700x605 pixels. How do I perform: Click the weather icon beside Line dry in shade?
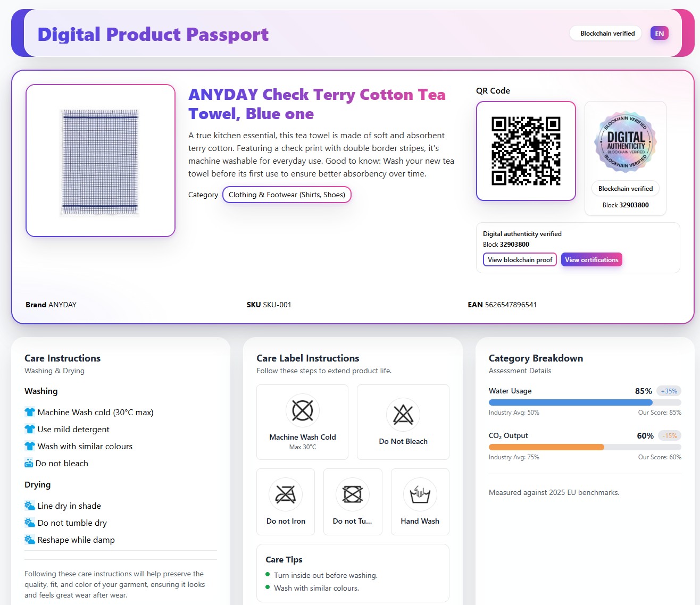coord(30,506)
